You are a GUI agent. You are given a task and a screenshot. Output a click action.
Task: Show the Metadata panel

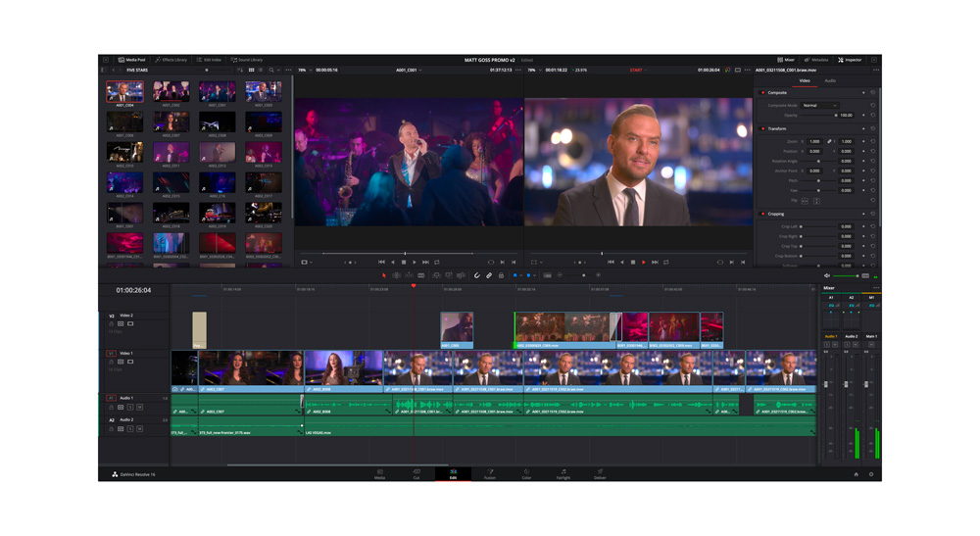(816, 60)
